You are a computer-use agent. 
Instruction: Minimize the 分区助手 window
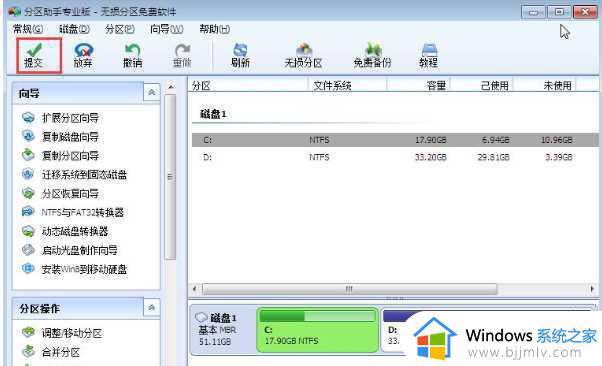pyautogui.click(x=533, y=12)
